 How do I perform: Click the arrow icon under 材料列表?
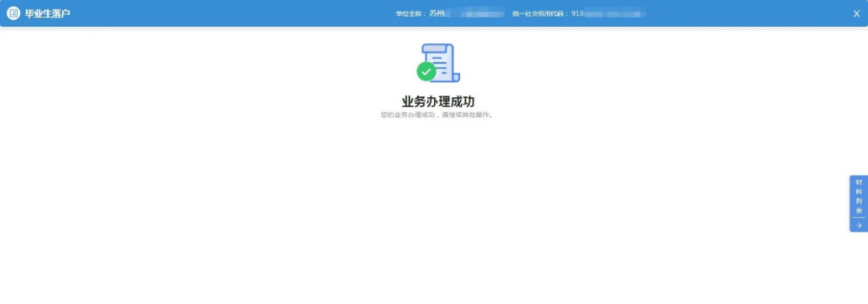tap(858, 225)
